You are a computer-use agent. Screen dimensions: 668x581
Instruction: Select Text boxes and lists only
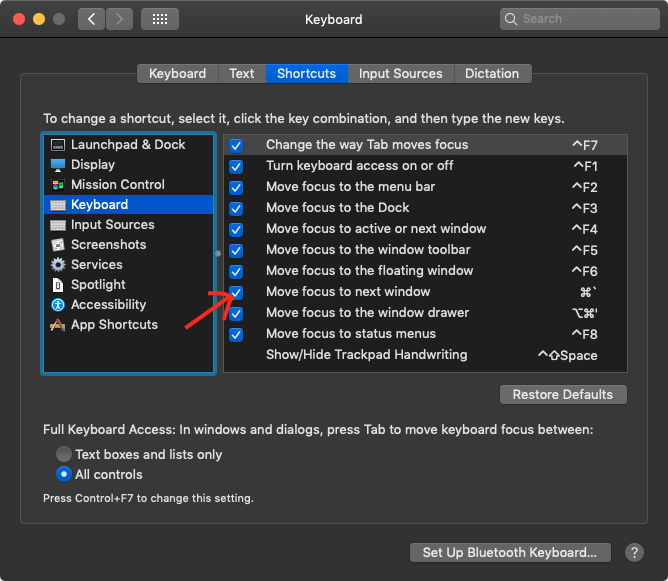click(64, 454)
